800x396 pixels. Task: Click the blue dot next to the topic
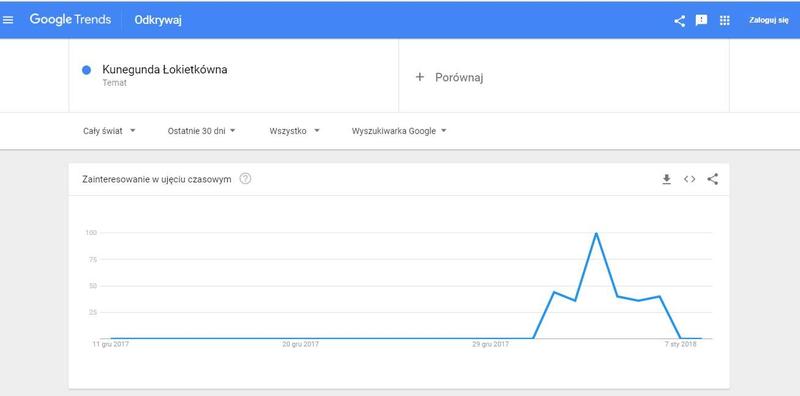coord(86,70)
